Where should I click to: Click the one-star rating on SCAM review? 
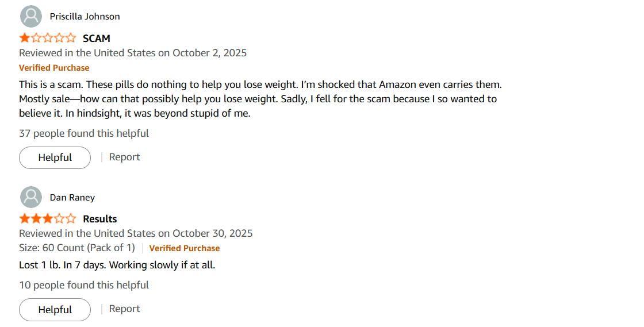click(48, 39)
